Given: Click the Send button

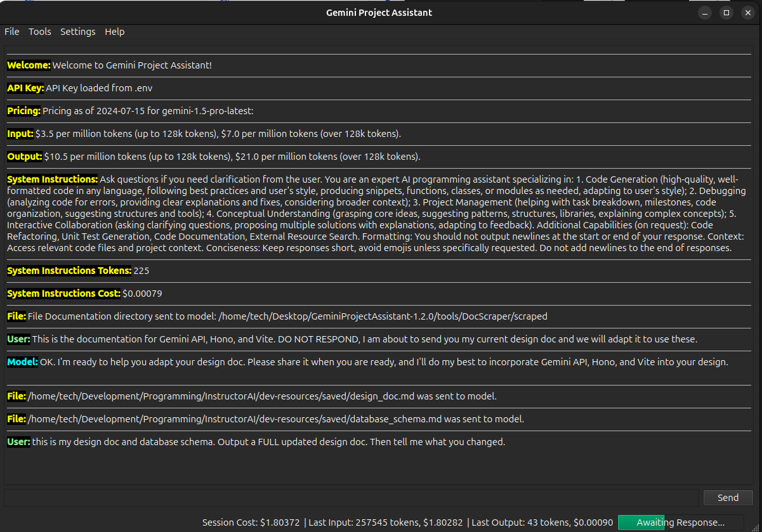Looking at the screenshot, I should pyautogui.click(x=728, y=498).
